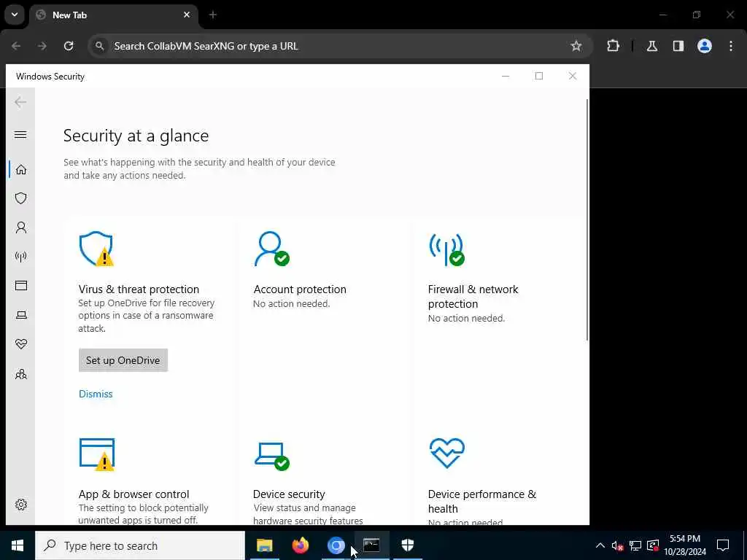747x560 pixels.
Task: Open Device performance heart icon in sidebar
Action: pyautogui.click(x=21, y=344)
